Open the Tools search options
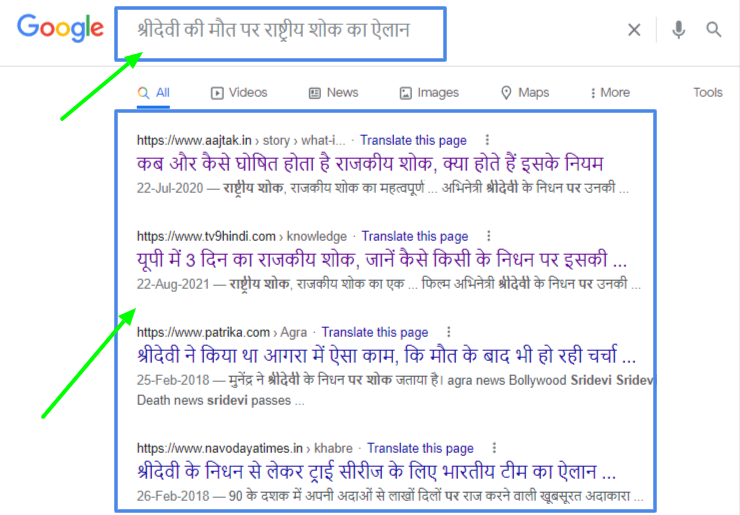The height and width of the screenshot is (515, 740). [707, 93]
